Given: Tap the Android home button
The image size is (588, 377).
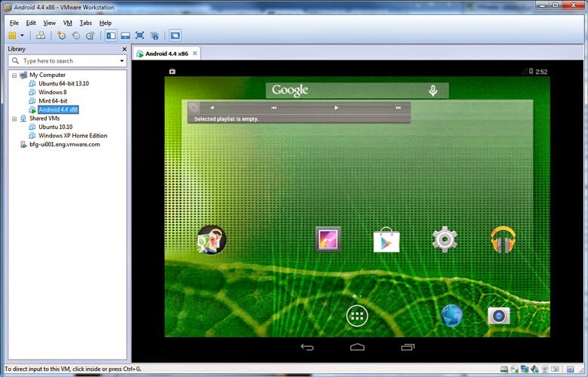Looking at the screenshot, I should pyautogui.click(x=357, y=348).
